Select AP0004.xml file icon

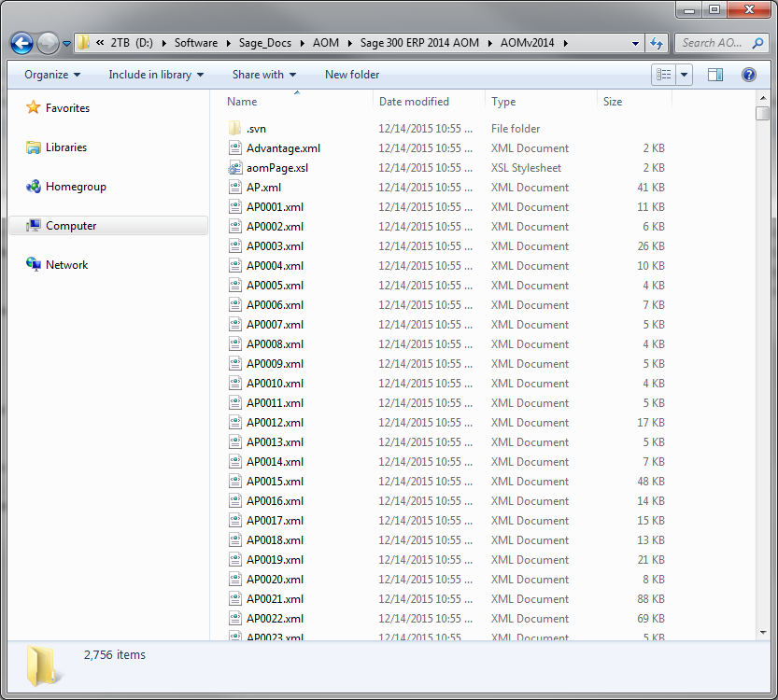[x=235, y=265]
